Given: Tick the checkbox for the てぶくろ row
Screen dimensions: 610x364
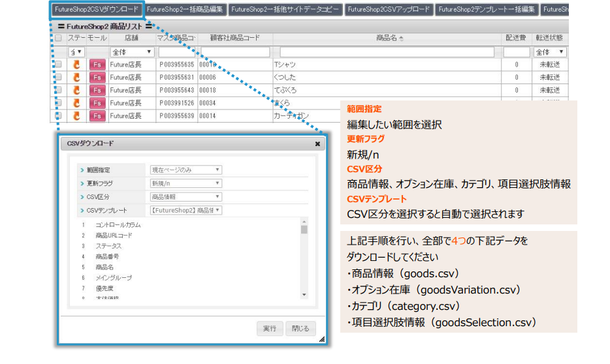Looking at the screenshot, I should pyautogui.click(x=58, y=90).
